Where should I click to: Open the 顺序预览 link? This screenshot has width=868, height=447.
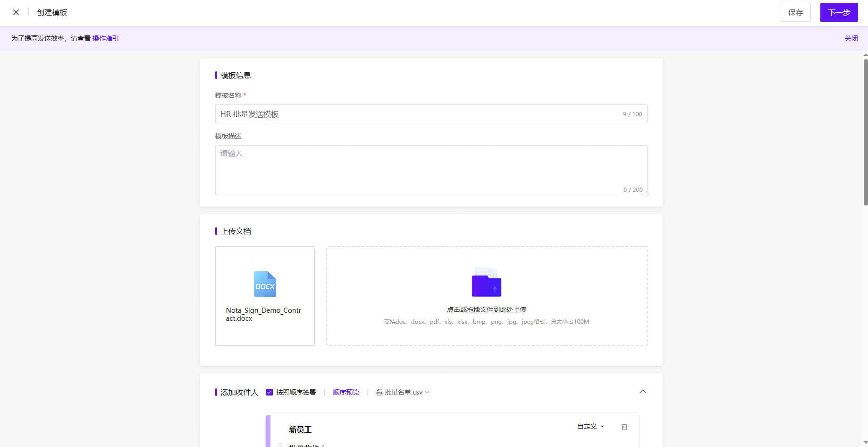click(346, 392)
